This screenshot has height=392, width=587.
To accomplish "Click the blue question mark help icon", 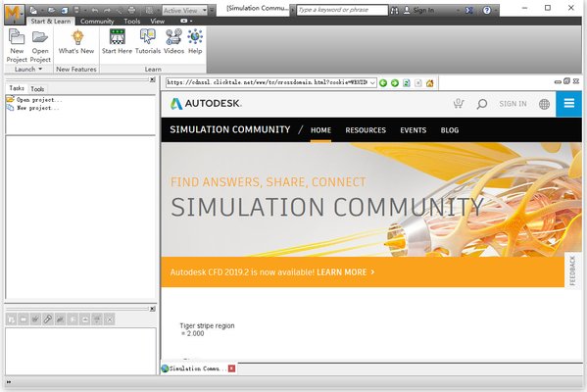I will pyautogui.click(x=487, y=10).
